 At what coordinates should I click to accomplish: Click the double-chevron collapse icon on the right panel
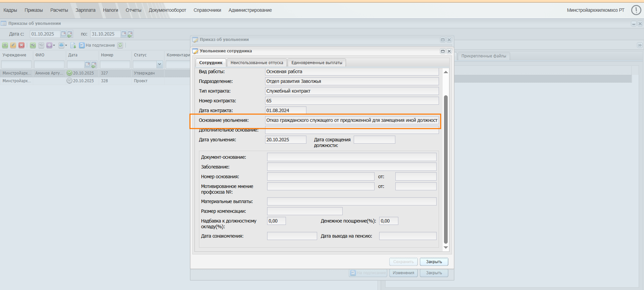(x=640, y=45)
